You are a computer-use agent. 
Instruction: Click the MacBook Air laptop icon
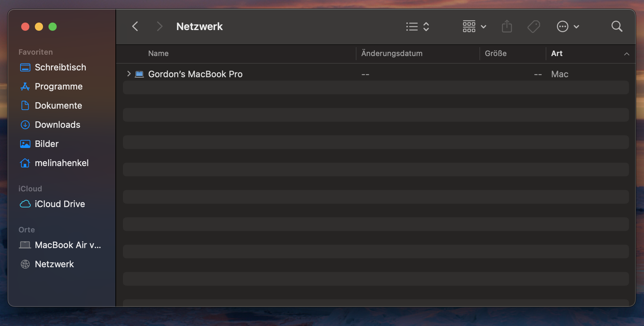[25, 245]
